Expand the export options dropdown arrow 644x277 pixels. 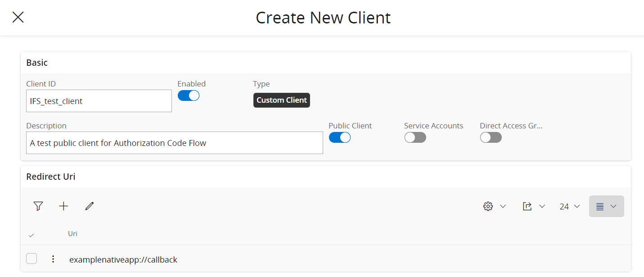pos(542,206)
